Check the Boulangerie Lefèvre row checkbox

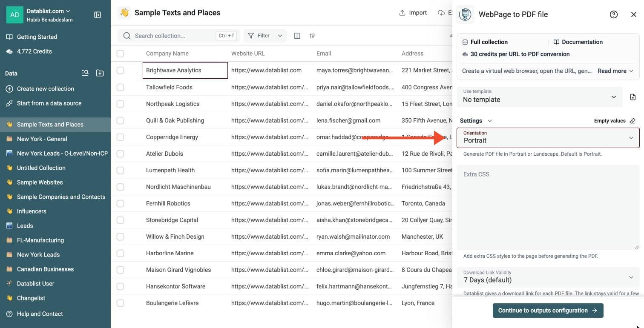[121, 303]
